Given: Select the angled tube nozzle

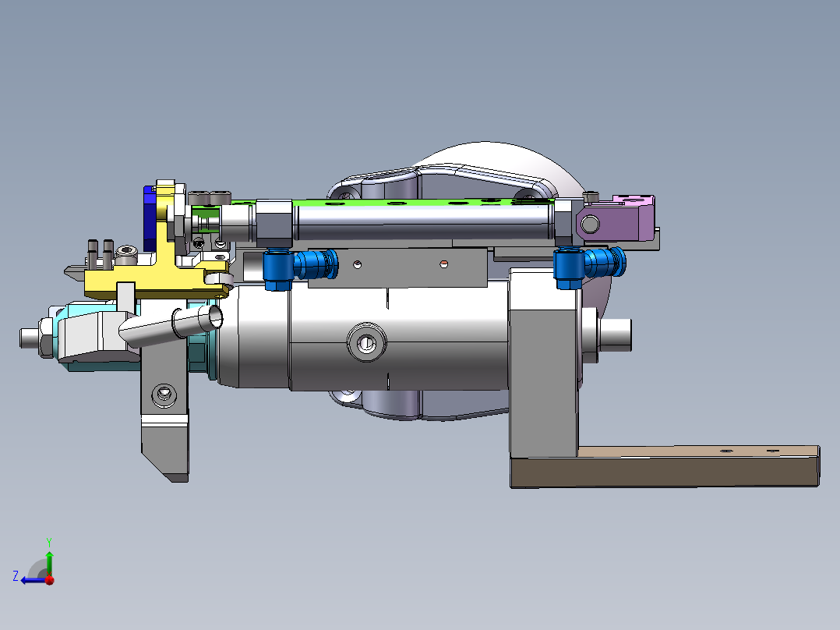Looking at the screenshot, I should [171, 324].
